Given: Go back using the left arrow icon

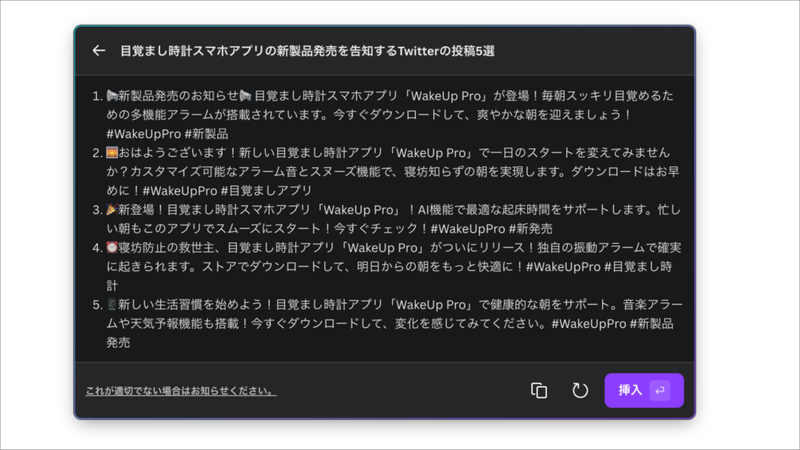Looking at the screenshot, I should (x=98, y=51).
